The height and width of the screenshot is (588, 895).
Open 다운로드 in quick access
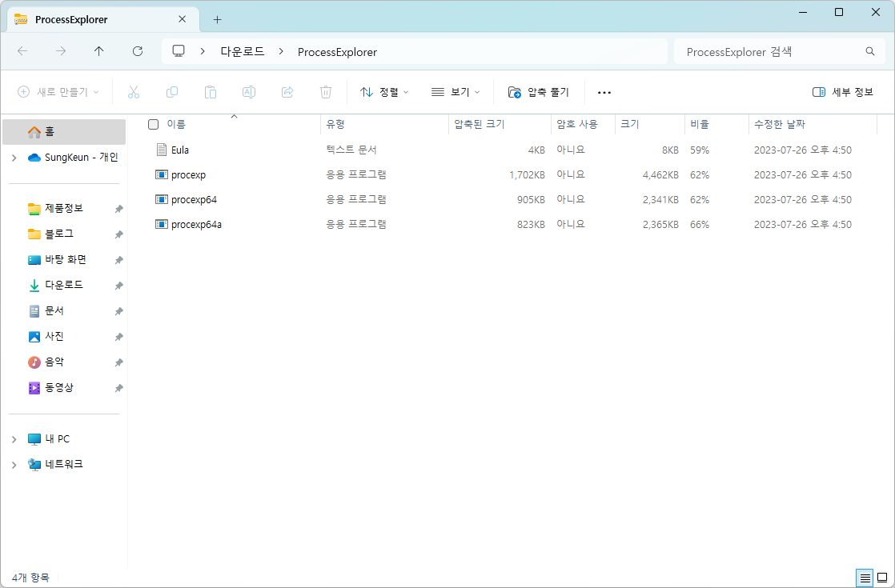click(x=64, y=285)
